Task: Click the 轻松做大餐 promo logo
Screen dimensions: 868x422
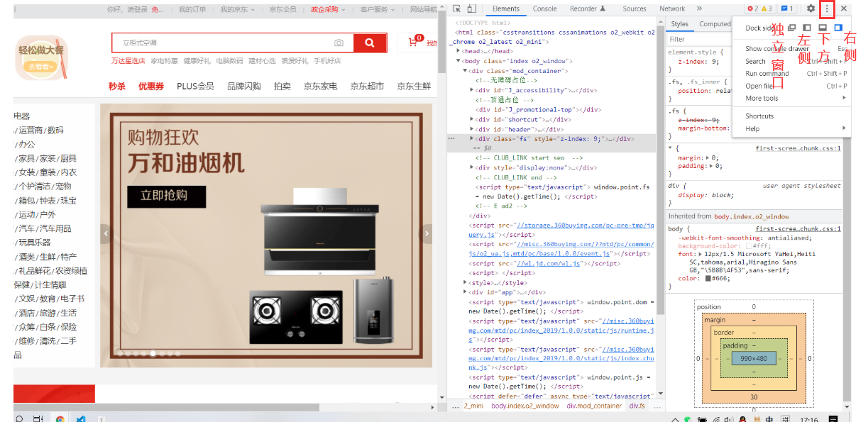Action: coord(42,58)
